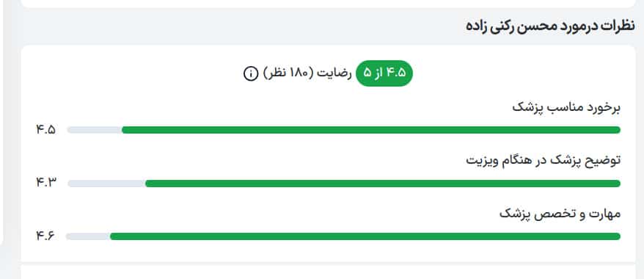Click gray unfilled part of مهارت و تخصص bar
The height and width of the screenshot is (279, 644).
coord(88,236)
